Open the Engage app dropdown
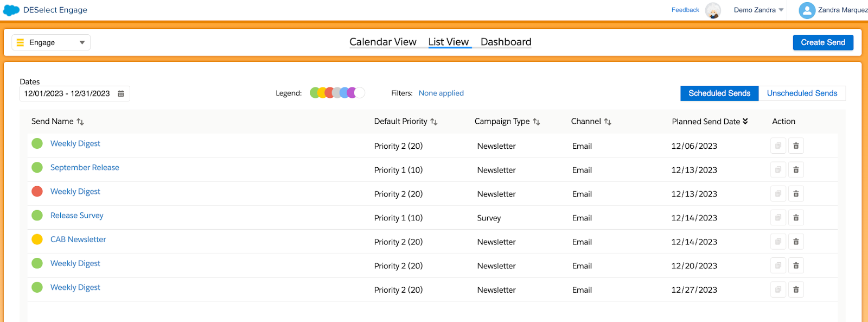This screenshot has width=868, height=322. click(51, 42)
